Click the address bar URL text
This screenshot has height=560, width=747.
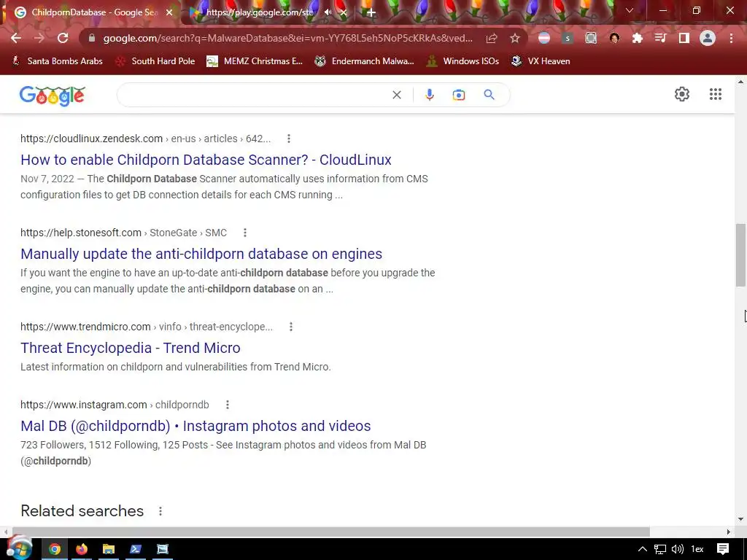[287, 38]
